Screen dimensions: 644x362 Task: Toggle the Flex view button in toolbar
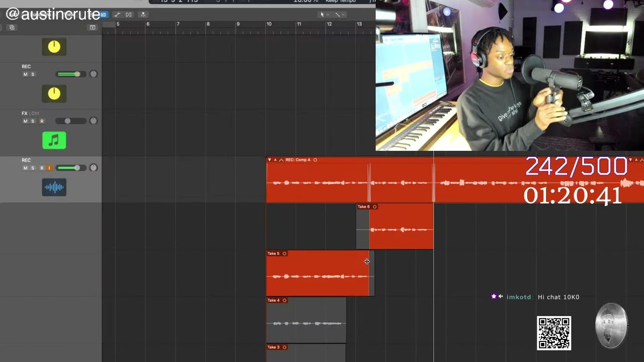pyautogui.click(x=128, y=15)
